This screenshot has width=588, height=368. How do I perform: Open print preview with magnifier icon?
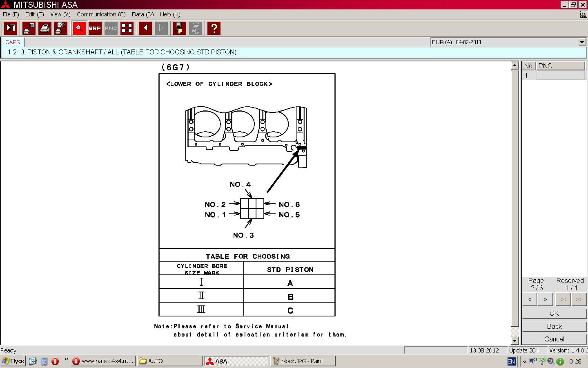(x=61, y=28)
